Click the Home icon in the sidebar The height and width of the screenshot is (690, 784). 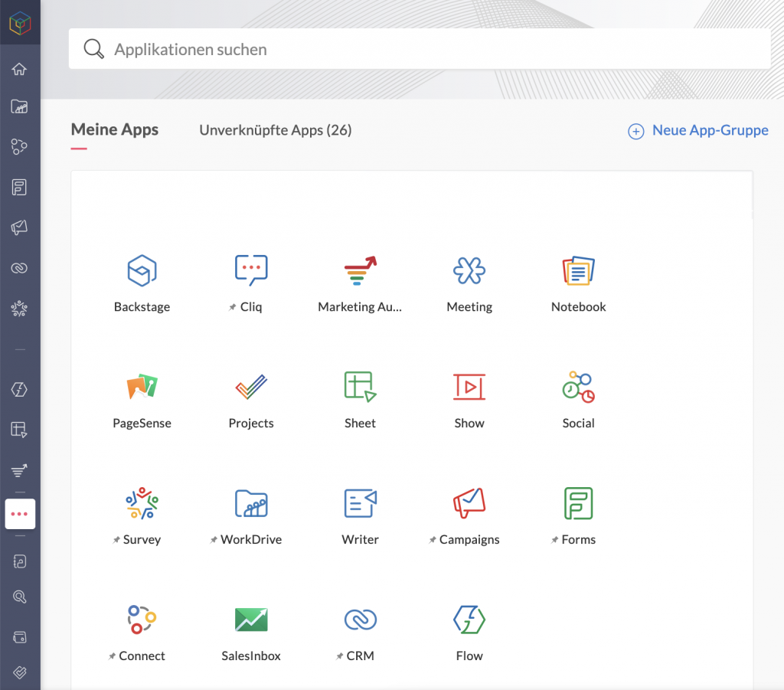pyautogui.click(x=20, y=68)
